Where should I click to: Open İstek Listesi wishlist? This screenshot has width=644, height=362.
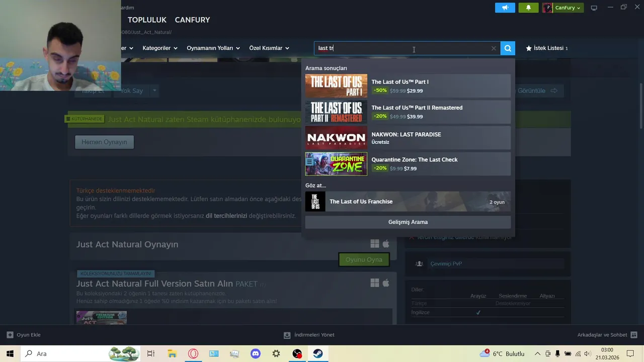[546, 48]
